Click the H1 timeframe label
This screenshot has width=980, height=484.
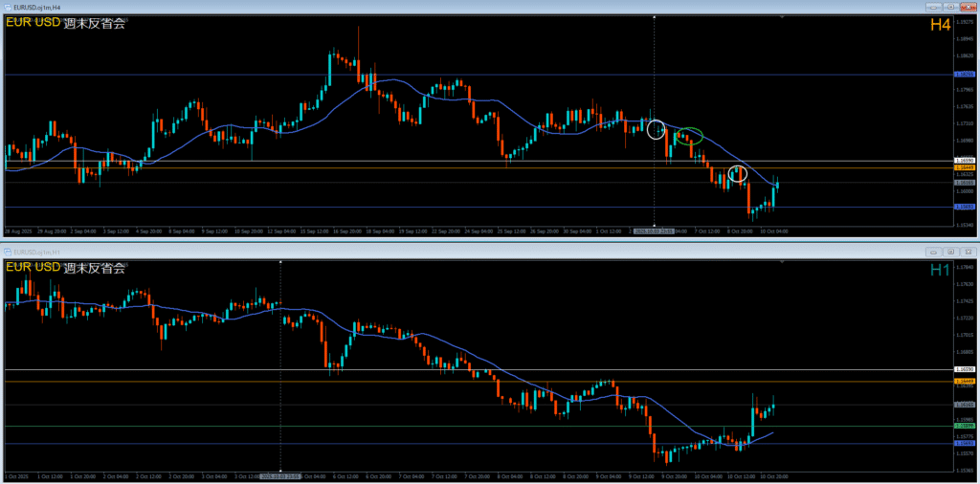tap(939, 271)
